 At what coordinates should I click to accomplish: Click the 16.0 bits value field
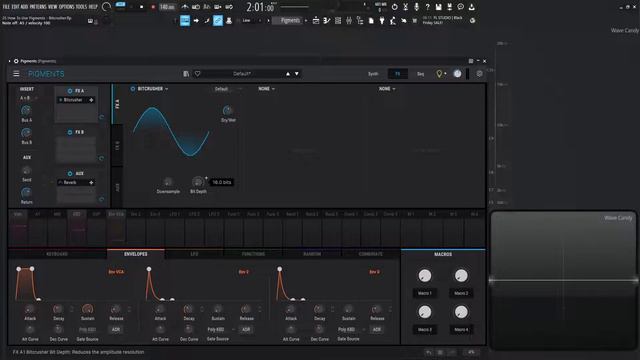222,182
